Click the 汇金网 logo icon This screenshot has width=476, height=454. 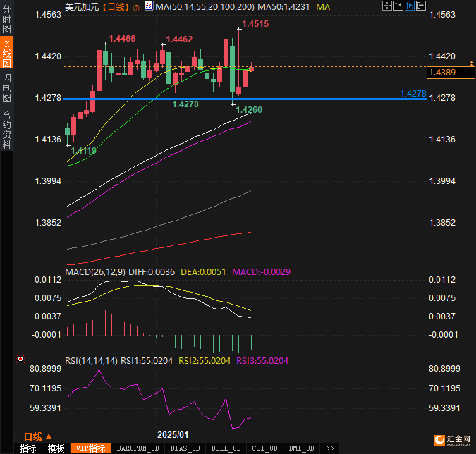[x=440, y=440]
